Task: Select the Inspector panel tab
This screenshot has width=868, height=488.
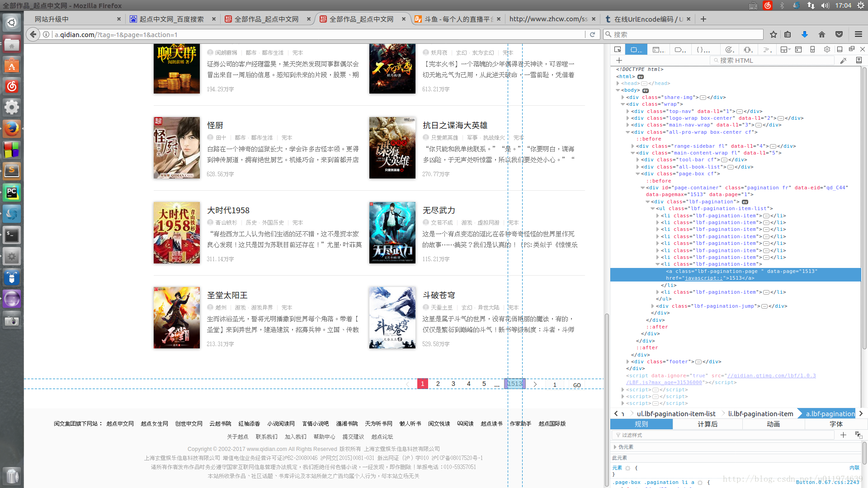Action: tap(636, 49)
